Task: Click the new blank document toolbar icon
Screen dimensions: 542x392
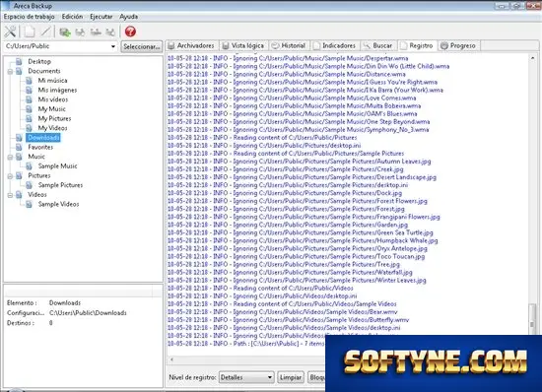Action: coord(29,32)
